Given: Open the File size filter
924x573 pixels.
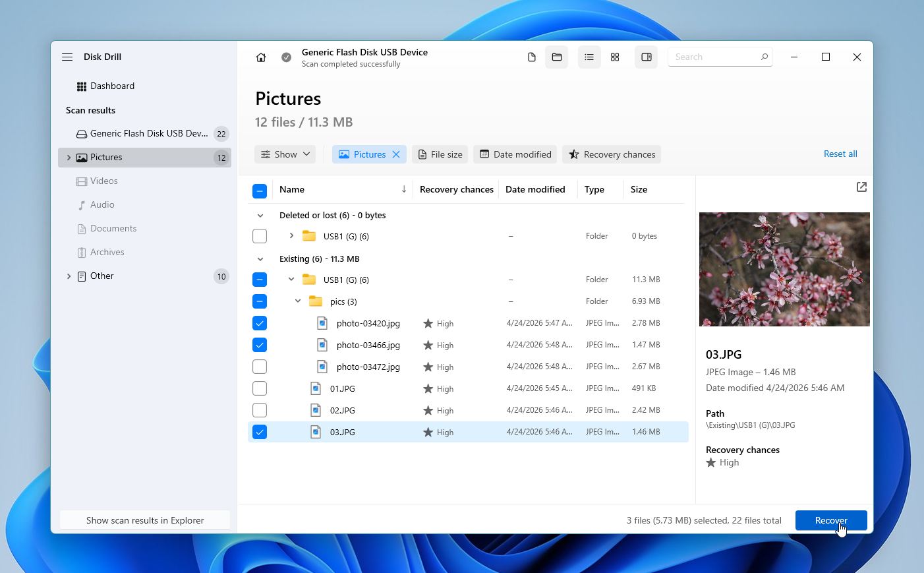Looking at the screenshot, I should [x=440, y=154].
